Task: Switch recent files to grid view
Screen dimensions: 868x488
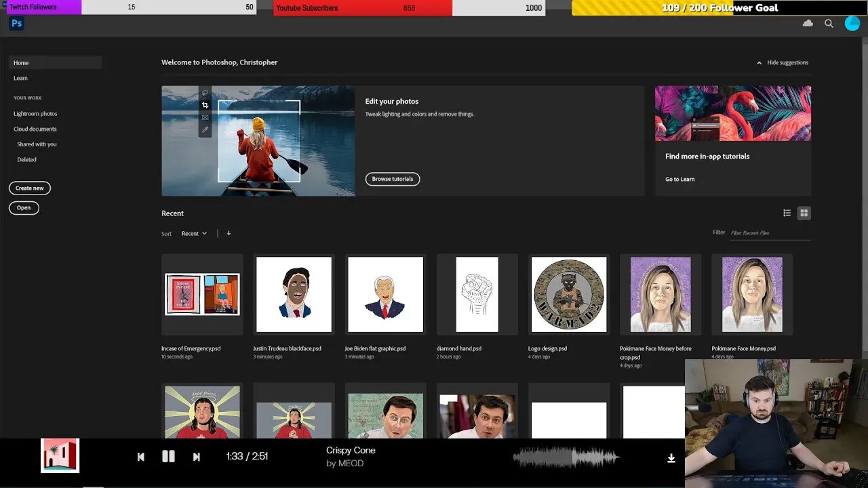Action: point(804,213)
